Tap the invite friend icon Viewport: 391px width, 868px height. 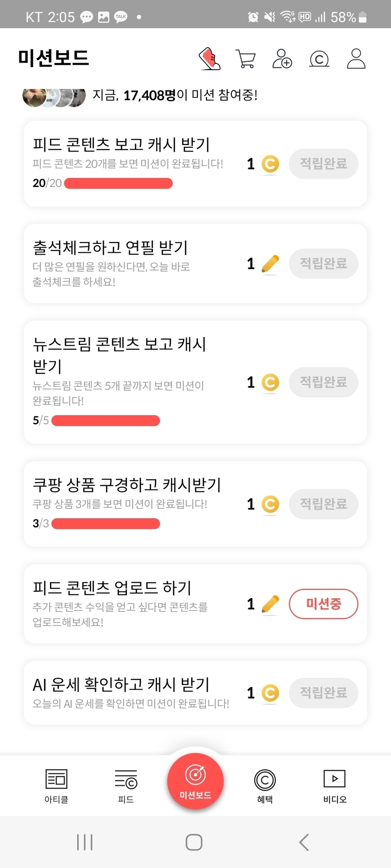tap(282, 59)
